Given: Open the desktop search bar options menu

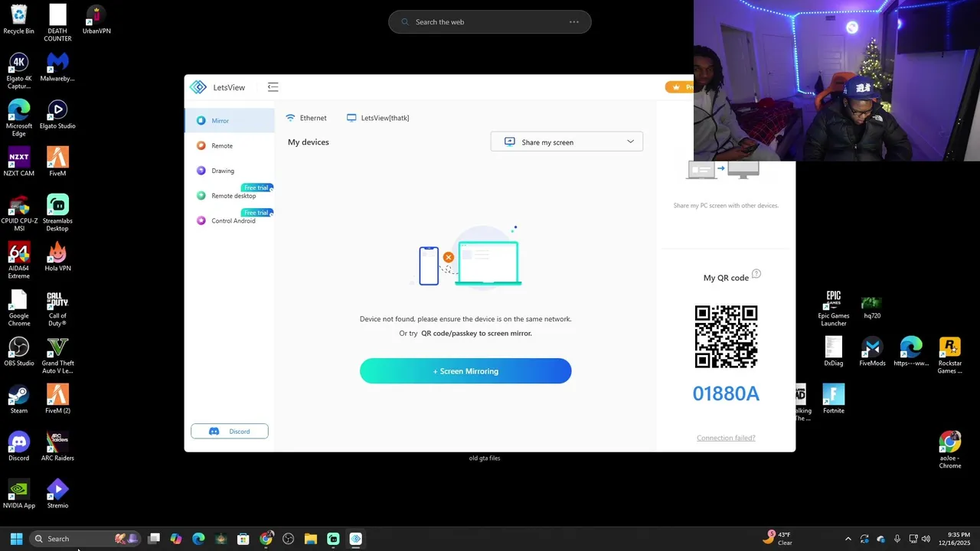Looking at the screenshot, I should 574,22.
